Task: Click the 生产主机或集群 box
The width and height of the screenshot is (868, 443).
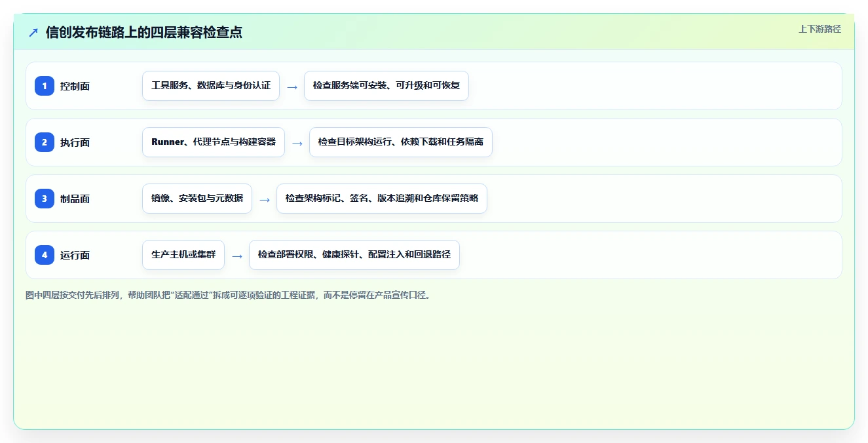Action: coord(183,255)
